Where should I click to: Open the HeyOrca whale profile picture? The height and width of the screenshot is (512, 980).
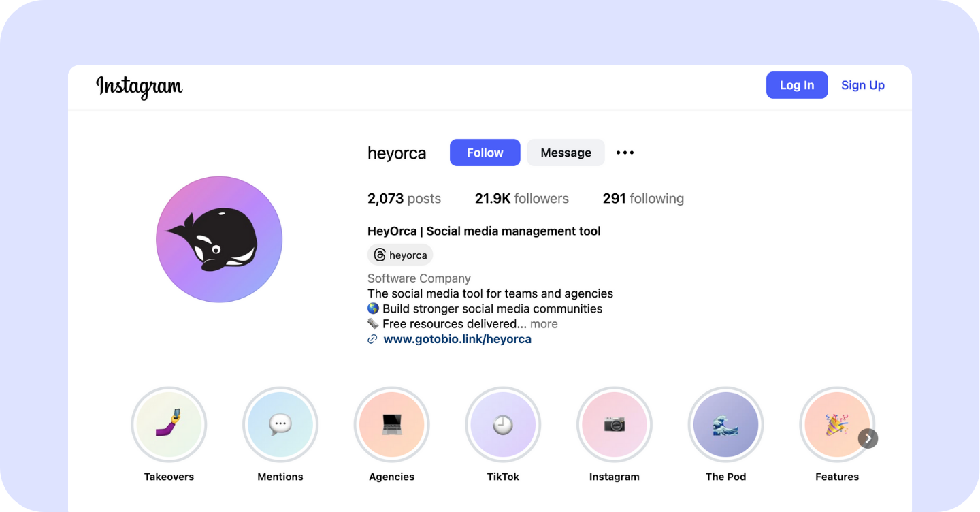[219, 239]
